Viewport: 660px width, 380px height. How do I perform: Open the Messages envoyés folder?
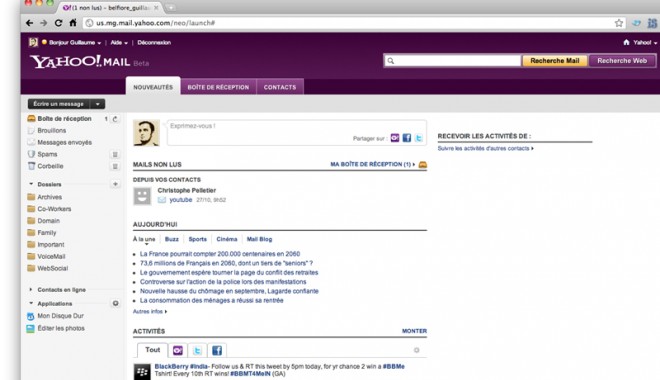tap(64, 143)
